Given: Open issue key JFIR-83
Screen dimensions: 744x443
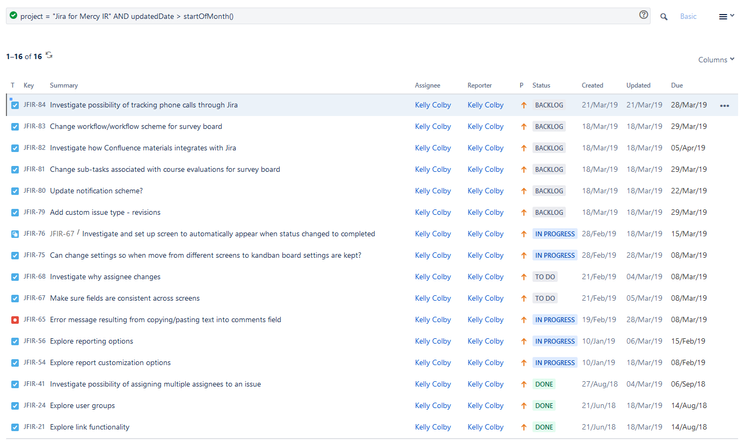Looking at the screenshot, I should coord(35,126).
